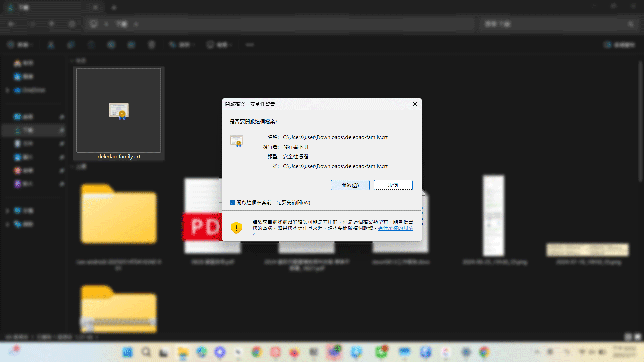The image size is (644, 362).
Task: Click the dialog title 開啟檔案 - 安全性警告
Action: click(250, 104)
